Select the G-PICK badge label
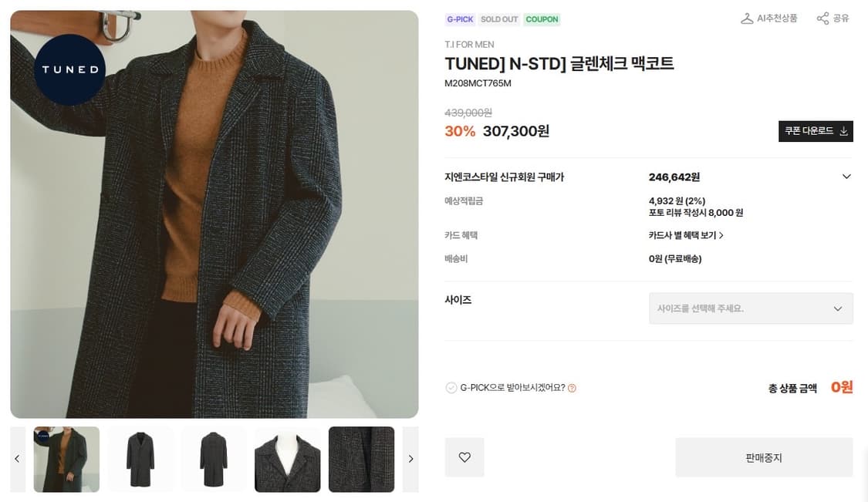 point(460,19)
